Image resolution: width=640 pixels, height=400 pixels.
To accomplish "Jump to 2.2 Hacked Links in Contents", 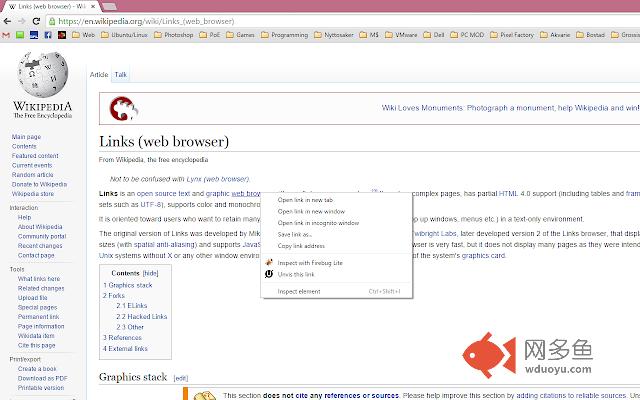I will click(x=141, y=316).
